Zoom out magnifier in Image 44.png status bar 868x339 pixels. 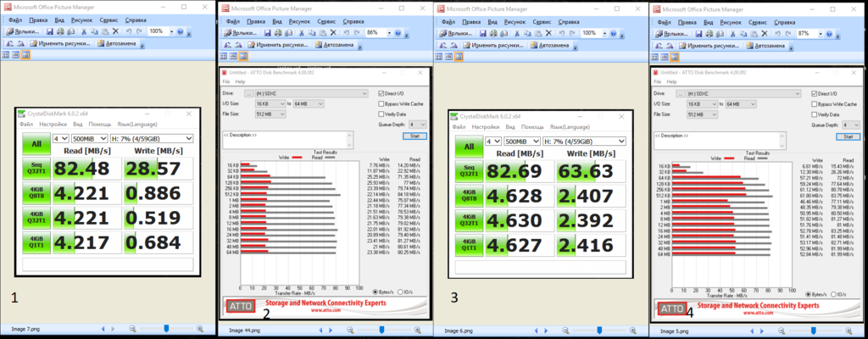click(x=349, y=331)
